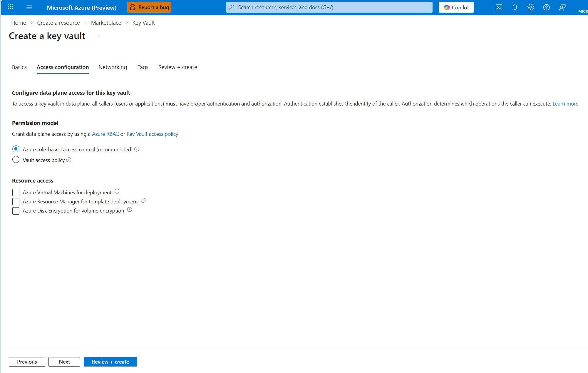The width and height of the screenshot is (588, 373).
Task: Click the blue Review + create button
Action: click(110, 362)
